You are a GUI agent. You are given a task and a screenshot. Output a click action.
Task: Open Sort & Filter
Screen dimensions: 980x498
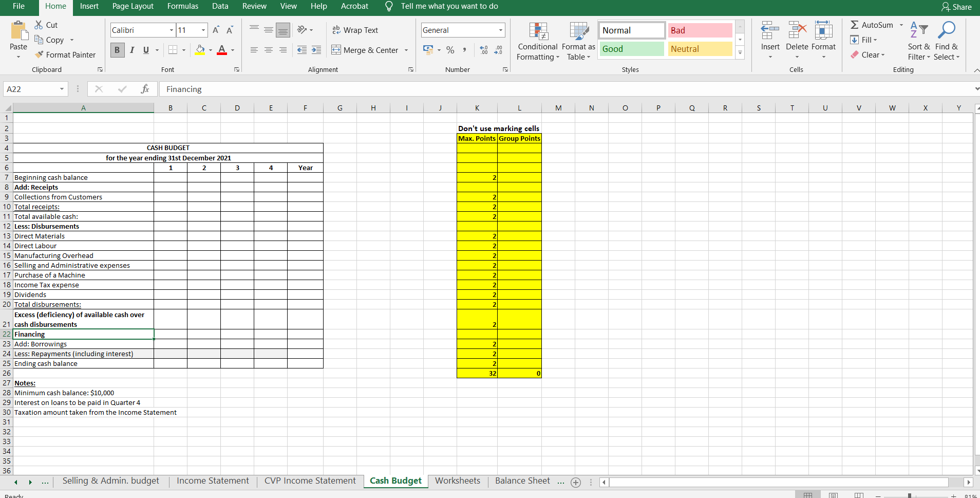(x=918, y=42)
